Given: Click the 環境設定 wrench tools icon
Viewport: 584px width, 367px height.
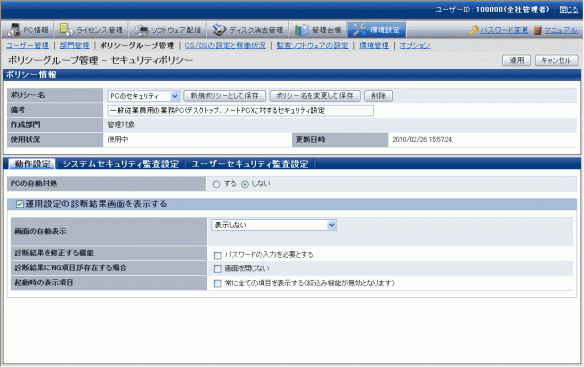Looking at the screenshot, I should (360, 30).
